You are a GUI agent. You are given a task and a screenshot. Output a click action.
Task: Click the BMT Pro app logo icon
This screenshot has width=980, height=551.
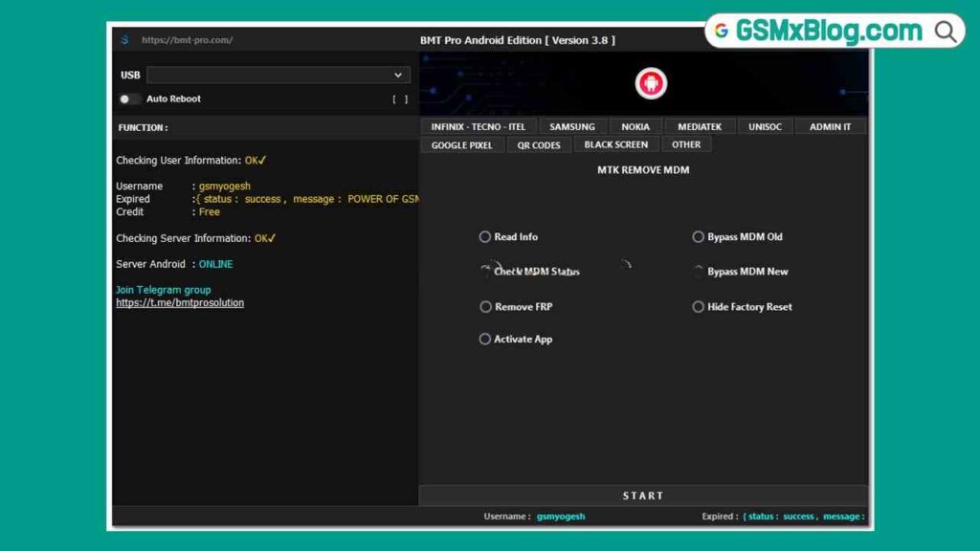point(125,40)
